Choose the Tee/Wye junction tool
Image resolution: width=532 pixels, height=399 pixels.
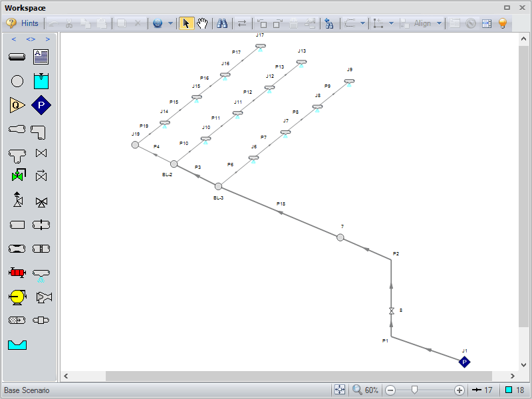click(x=17, y=154)
